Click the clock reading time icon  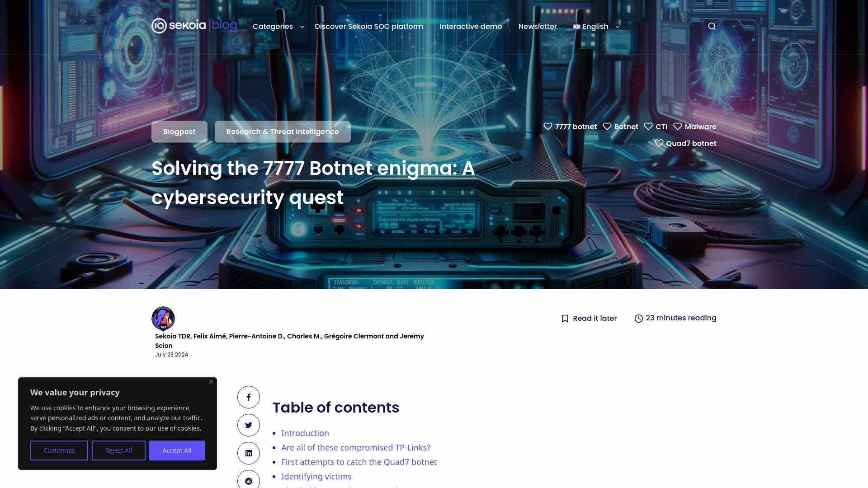[638, 318]
